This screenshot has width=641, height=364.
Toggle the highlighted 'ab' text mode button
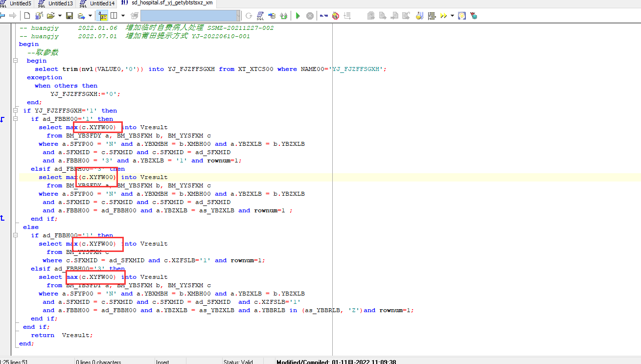point(103,16)
